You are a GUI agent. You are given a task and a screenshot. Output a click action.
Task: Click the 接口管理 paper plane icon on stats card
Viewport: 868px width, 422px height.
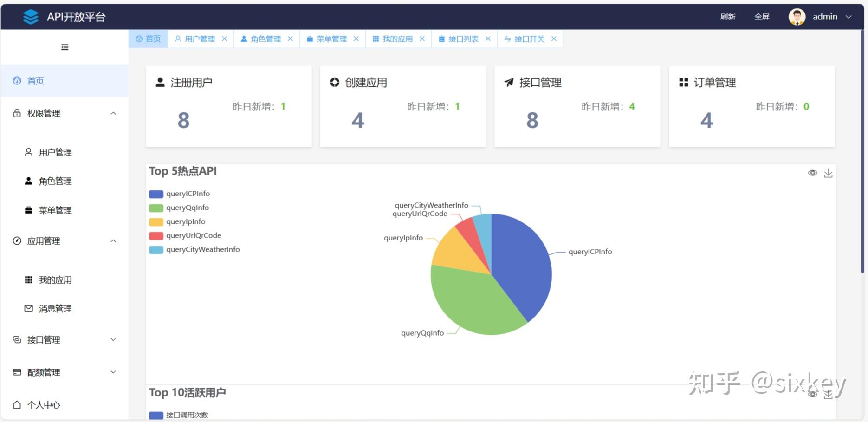pyautogui.click(x=509, y=82)
